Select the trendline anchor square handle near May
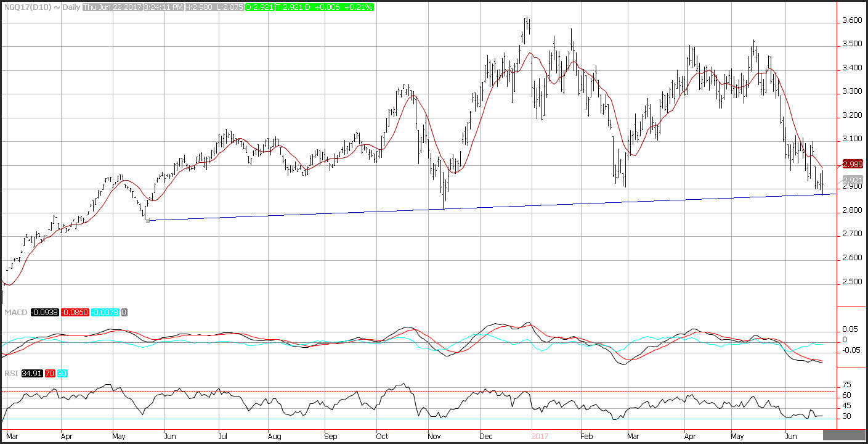 147,220
